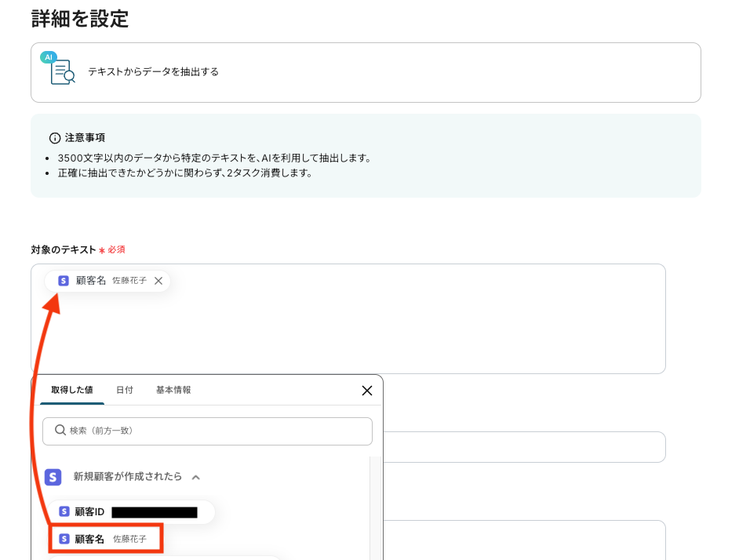
Task: Click the AI text extraction document icon
Action: coord(58,69)
